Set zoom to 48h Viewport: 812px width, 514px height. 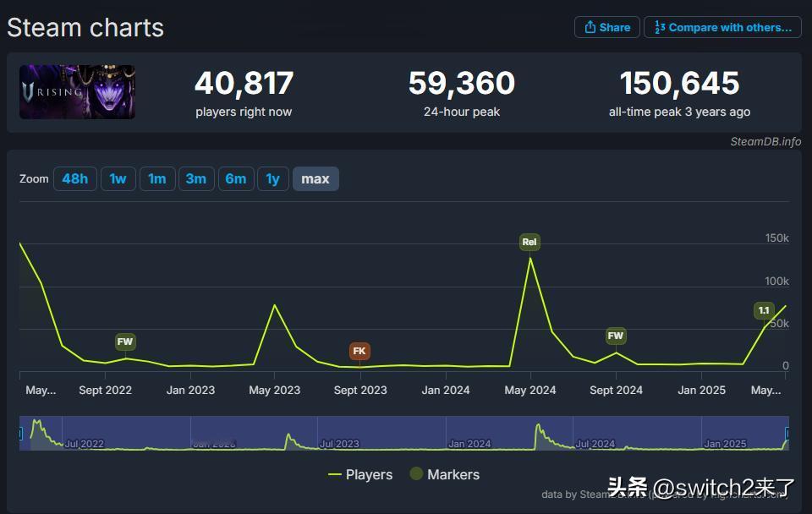75,179
